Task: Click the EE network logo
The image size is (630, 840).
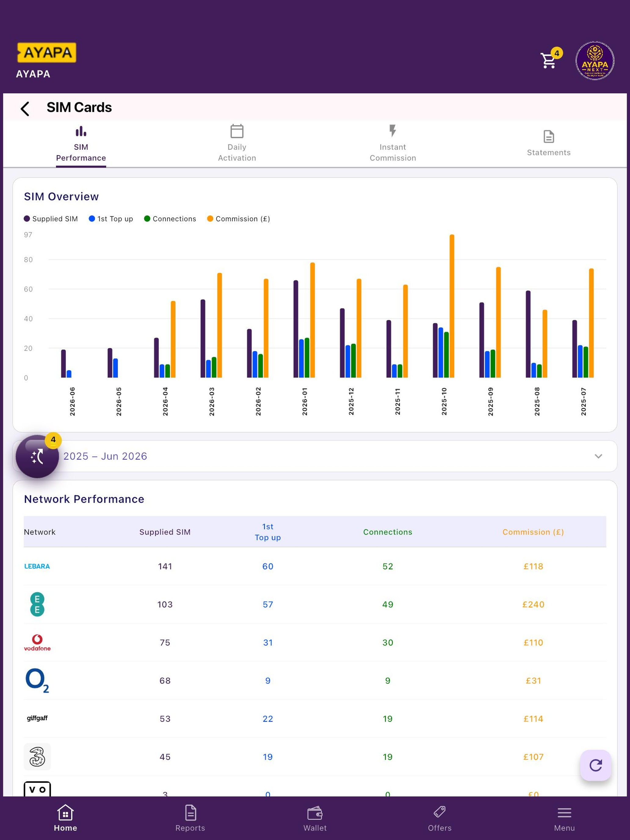Action: 37,604
